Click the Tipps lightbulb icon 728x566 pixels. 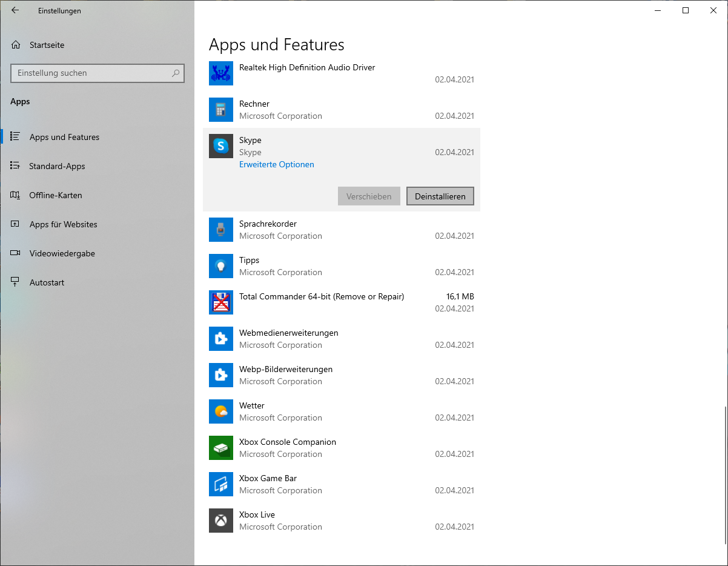[221, 266]
